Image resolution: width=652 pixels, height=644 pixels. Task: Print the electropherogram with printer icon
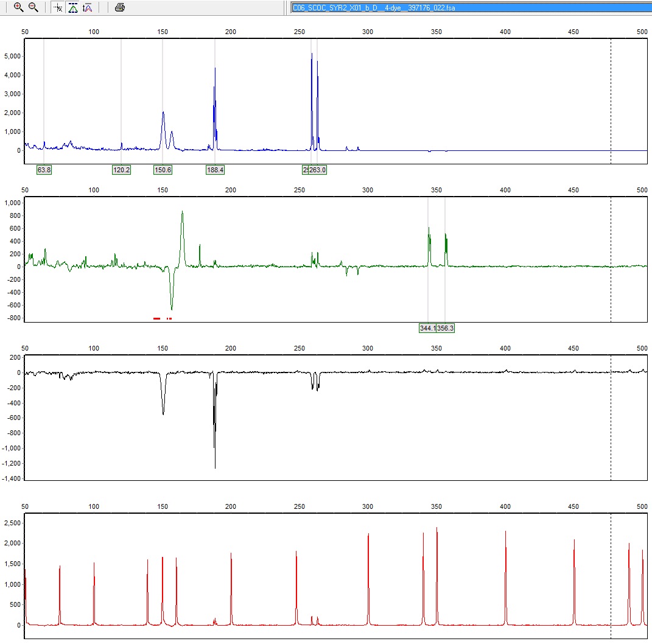pos(120,7)
